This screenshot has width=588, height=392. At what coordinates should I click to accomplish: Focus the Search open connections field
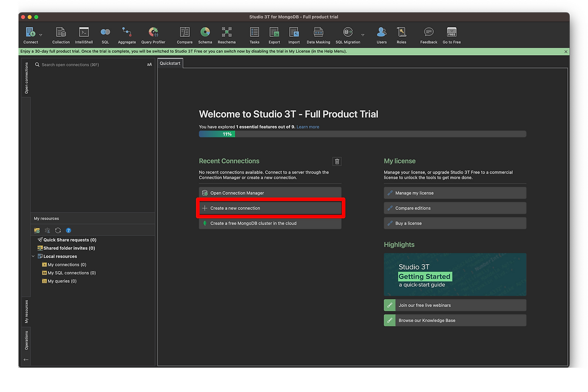coord(90,65)
